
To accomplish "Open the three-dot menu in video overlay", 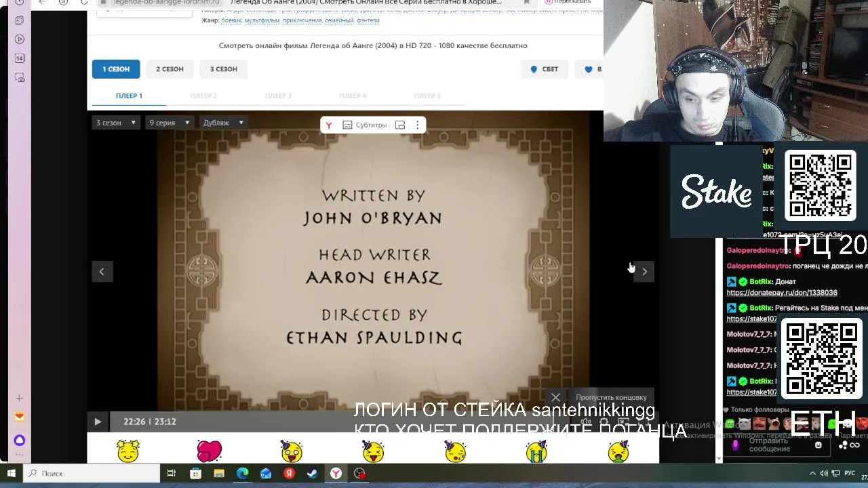I will coord(417,125).
